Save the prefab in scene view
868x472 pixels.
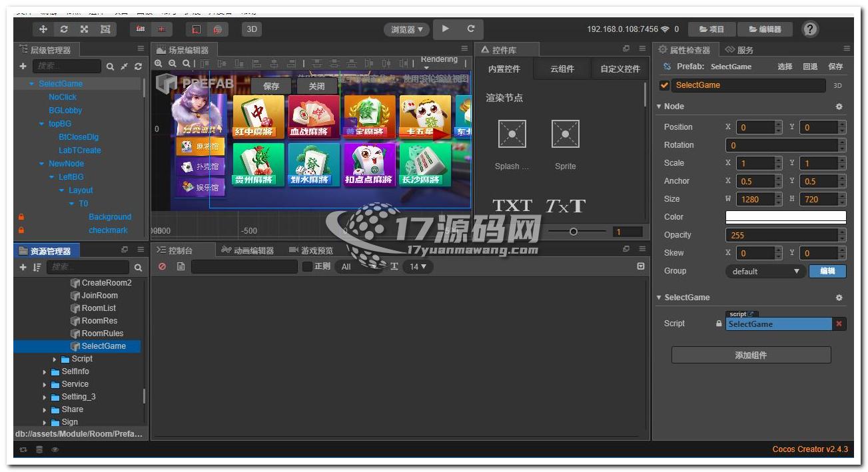point(271,87)
